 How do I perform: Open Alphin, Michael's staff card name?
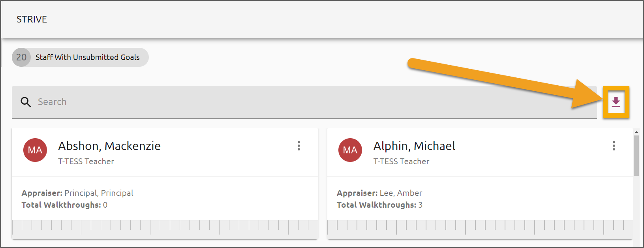click(x=414, y=146)
